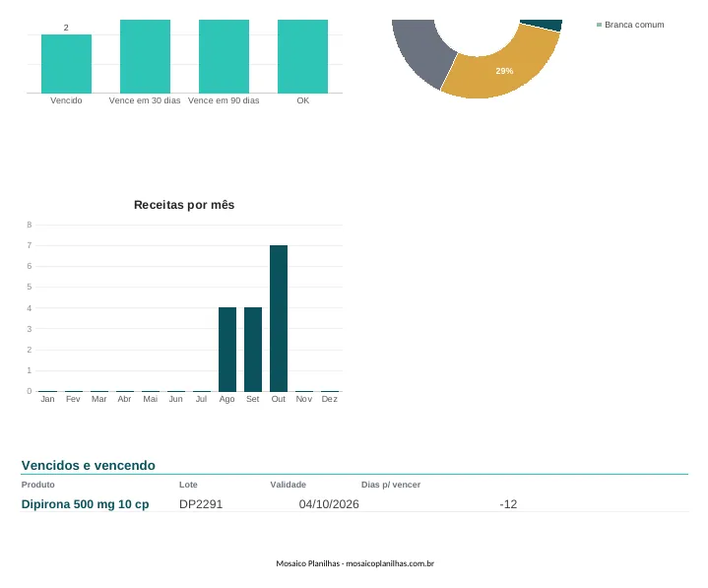This screenshot has width=708, height=588.
Task: Click the Dias p/ vencer column header
Action: 391,485
